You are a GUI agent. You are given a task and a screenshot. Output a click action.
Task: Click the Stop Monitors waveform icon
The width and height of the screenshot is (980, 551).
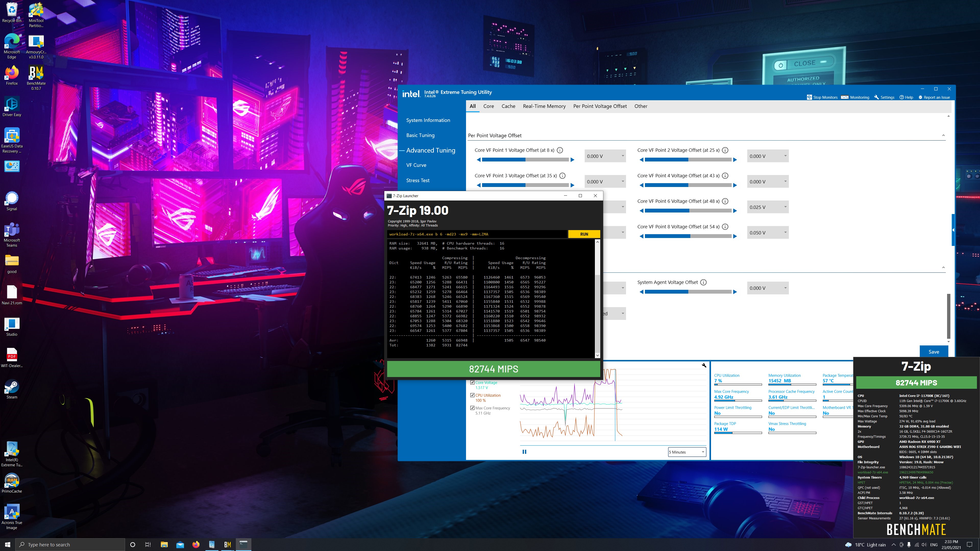coord(809,97)
